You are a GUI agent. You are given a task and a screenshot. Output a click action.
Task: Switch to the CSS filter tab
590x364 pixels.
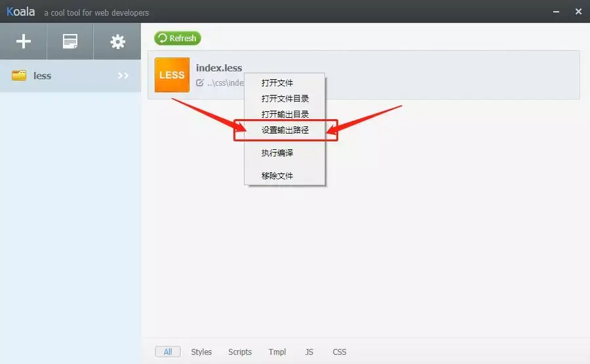coord(340,352)
